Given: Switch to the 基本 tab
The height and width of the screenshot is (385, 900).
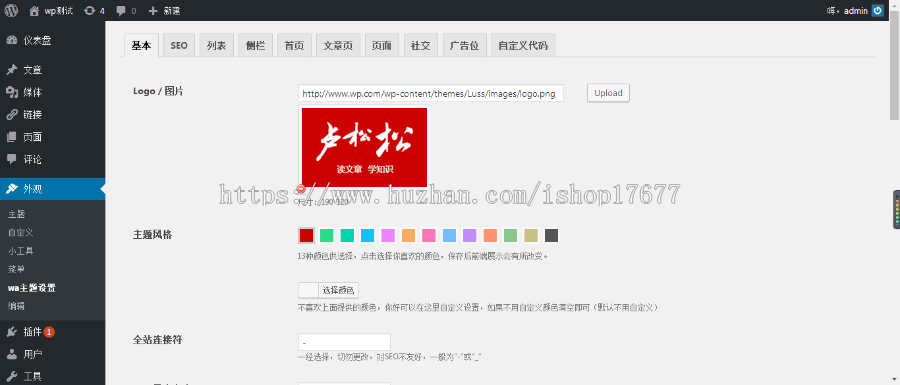Looking at the screenshot, I should (141, 45).
